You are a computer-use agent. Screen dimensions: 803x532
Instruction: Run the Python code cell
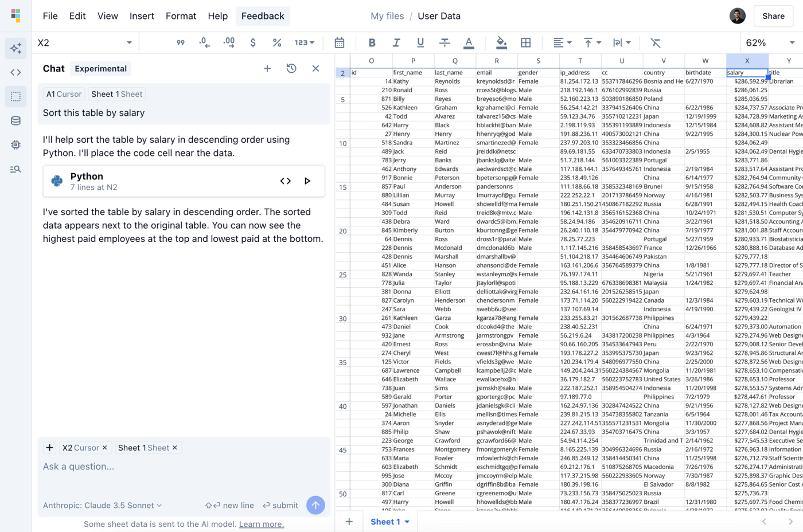[x=307, y=181]
